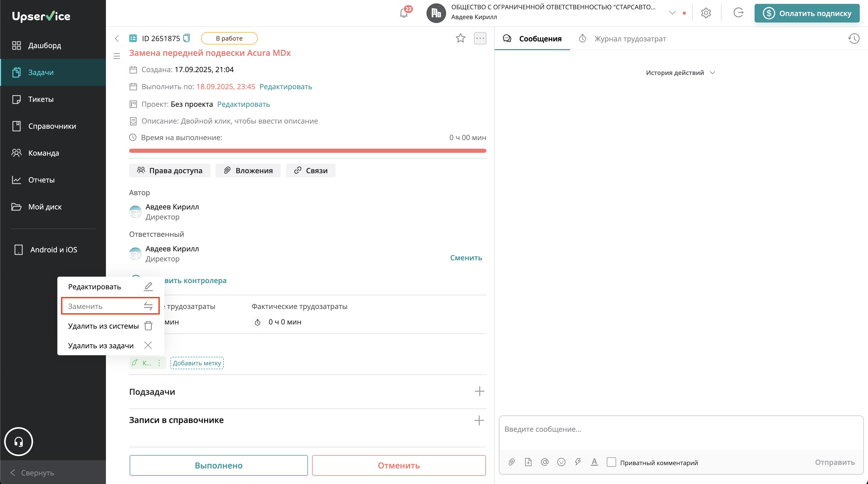The height and width of the screenshot is (484, 868).
Task: Click Добавить метку
Action: click(x=197, y=363)
